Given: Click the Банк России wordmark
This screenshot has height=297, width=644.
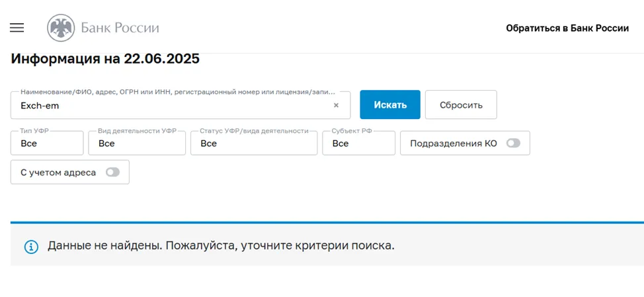Looking at the screenshot, I should point(120,28).
